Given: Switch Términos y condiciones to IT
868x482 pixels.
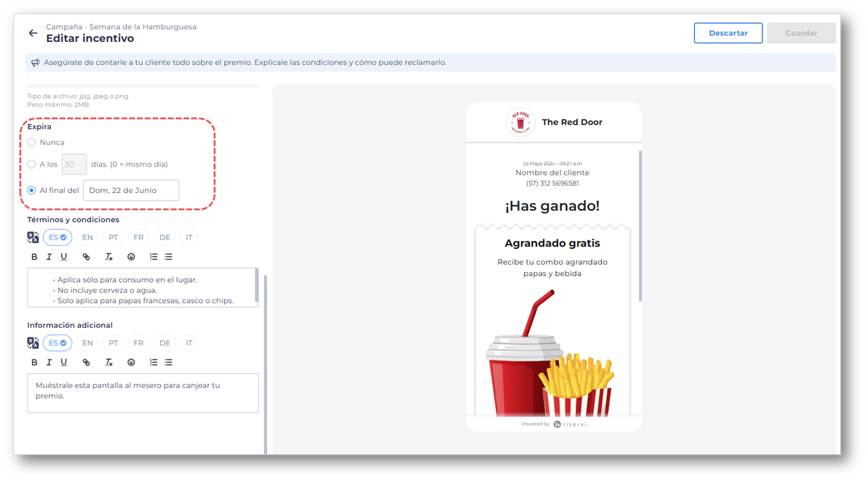Looking at the screenshot, I should click(x=189, y=237).
